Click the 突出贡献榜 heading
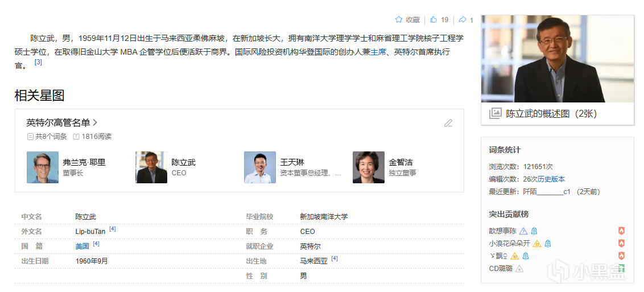 click(x=509, y=215)
